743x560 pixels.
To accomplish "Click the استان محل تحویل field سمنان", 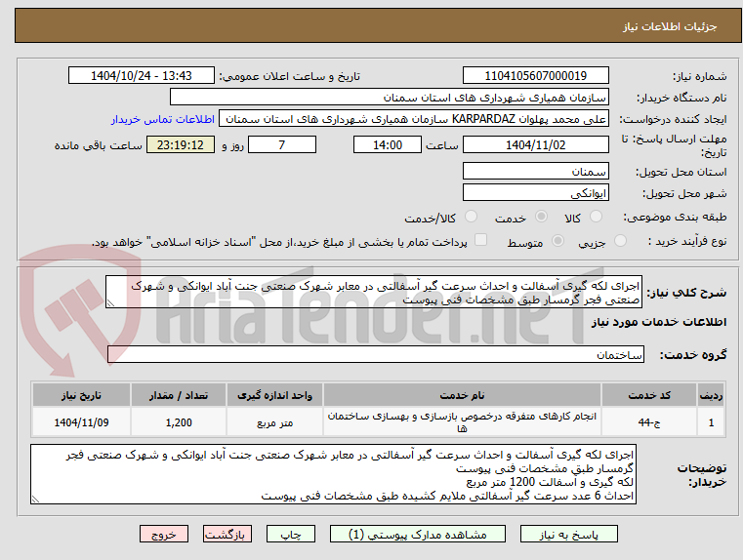I will pyautogui.click(x=535, y=172).
